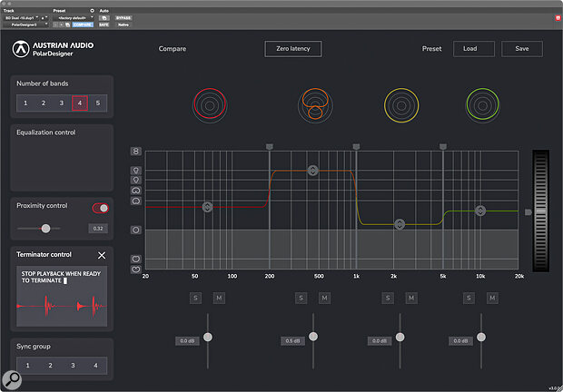Viewport: 563px width, 392px height.
Task: Close Terminator control with X
Action: tap(102, 255)
